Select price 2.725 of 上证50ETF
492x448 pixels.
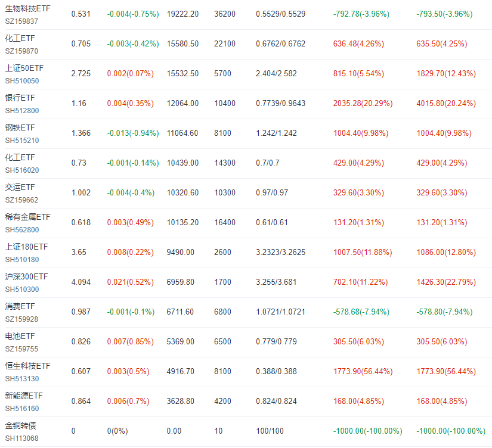click(x=81, y=74)
